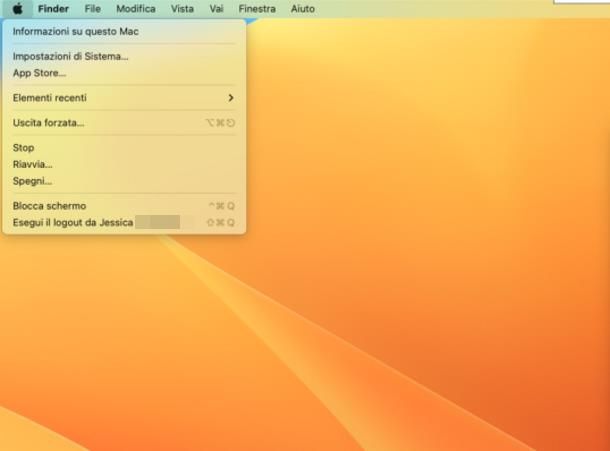Expand Elementi recenti submenu
610x451 pixels.
pos(124,98)
